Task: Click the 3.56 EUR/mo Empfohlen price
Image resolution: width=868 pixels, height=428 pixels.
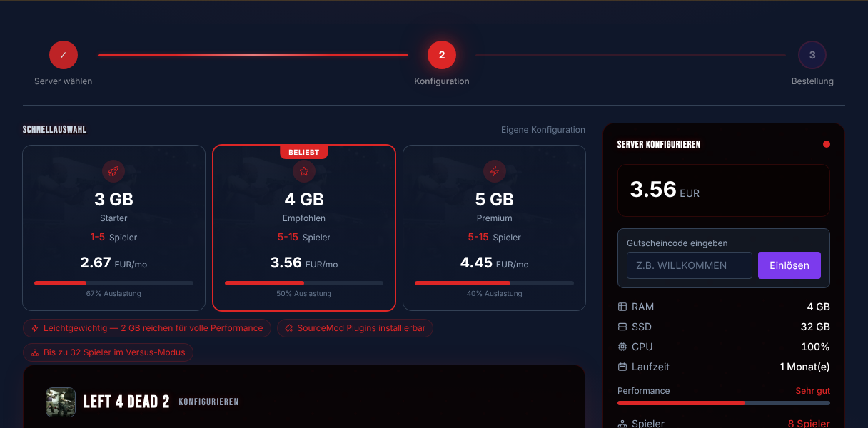Action: pos(304,263)
